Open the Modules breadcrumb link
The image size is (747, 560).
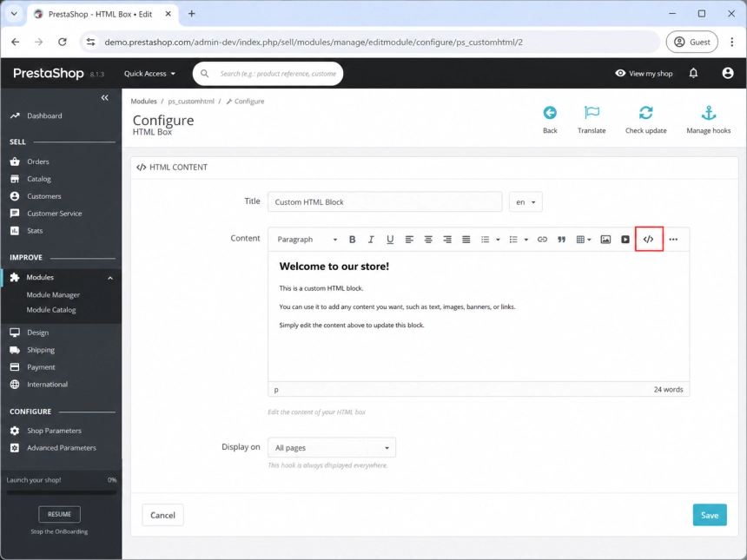point(143,102)
